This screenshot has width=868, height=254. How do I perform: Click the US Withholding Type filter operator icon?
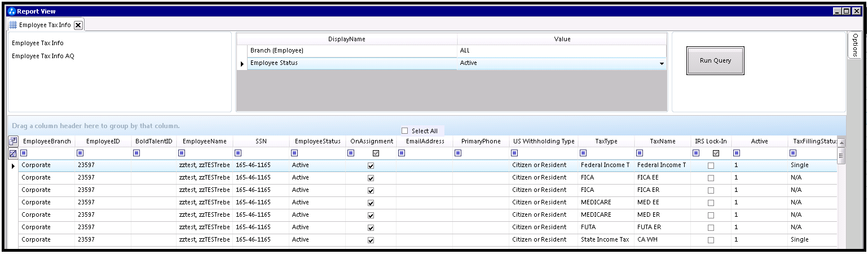(x=514, y=153)
